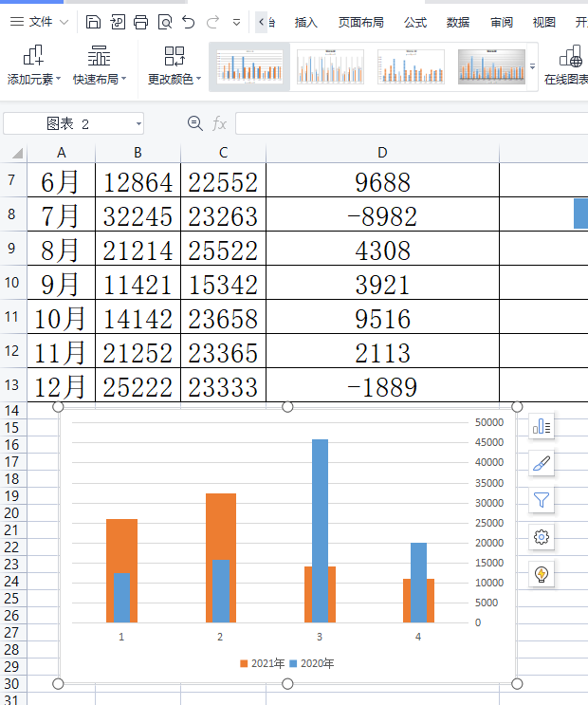Click cell containing -1889

tap(382, 385)
